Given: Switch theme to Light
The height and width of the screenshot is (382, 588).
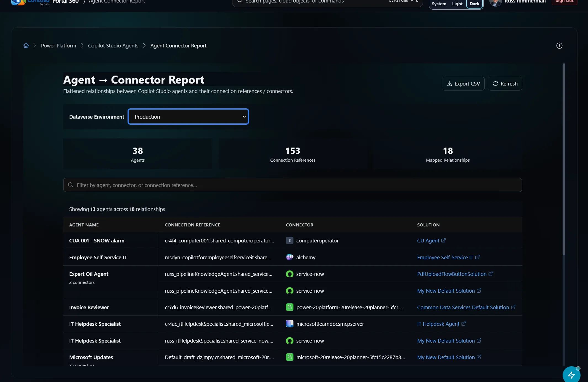Looking at the screenshot, I should (x=457, y=4).
